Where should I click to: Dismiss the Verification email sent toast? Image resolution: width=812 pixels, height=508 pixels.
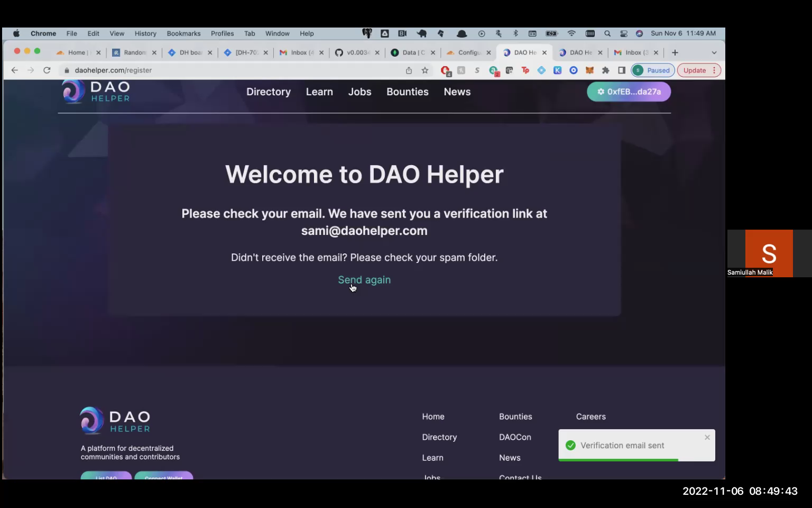(x=707, y=437)
